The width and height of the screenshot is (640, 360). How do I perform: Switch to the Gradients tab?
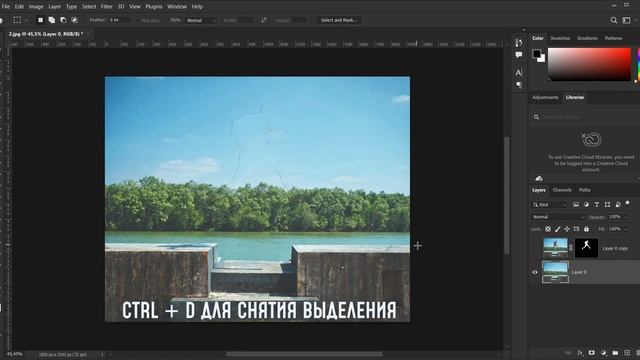[587, 38]
